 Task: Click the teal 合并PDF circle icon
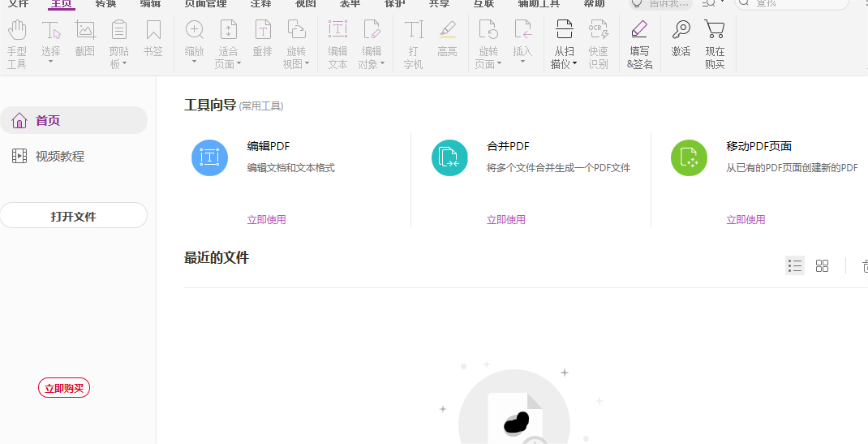tap(449, 157)
